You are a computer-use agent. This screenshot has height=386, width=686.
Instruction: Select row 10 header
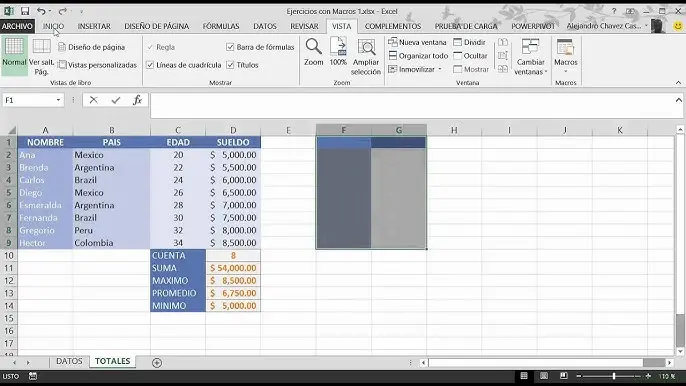[9, 255]
